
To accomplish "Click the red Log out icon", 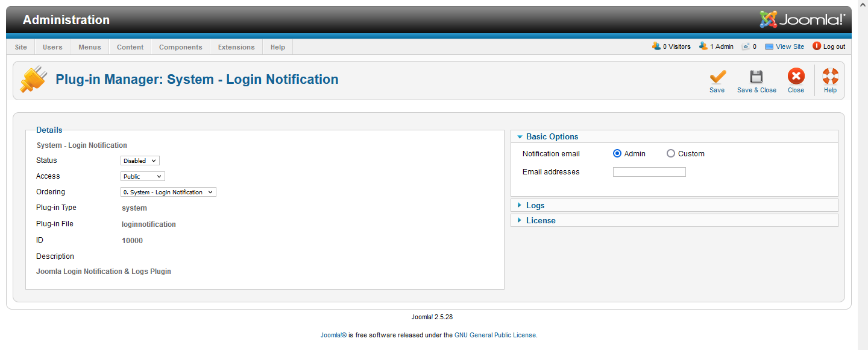I will click(817, 46).
